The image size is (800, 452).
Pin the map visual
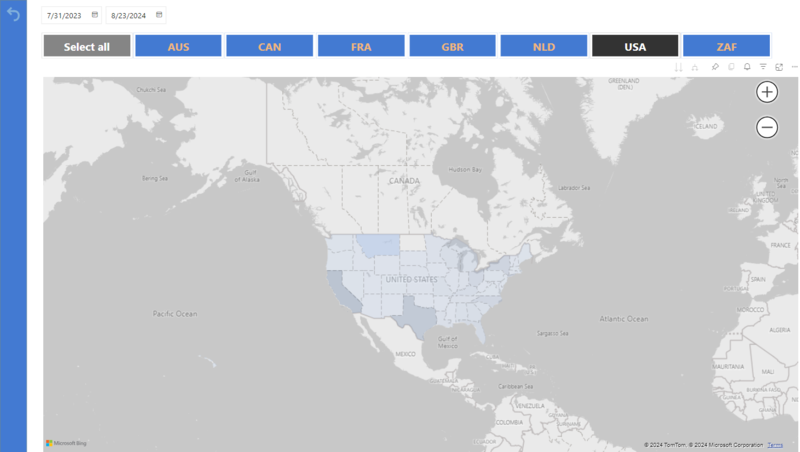tap(715, 67)
